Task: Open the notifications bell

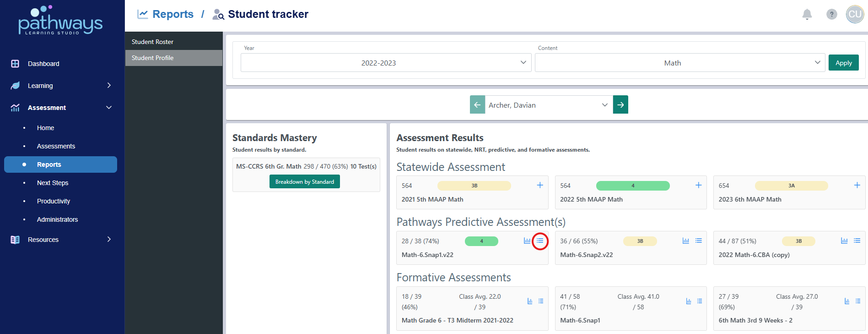Action: click(x=807, y=14)
